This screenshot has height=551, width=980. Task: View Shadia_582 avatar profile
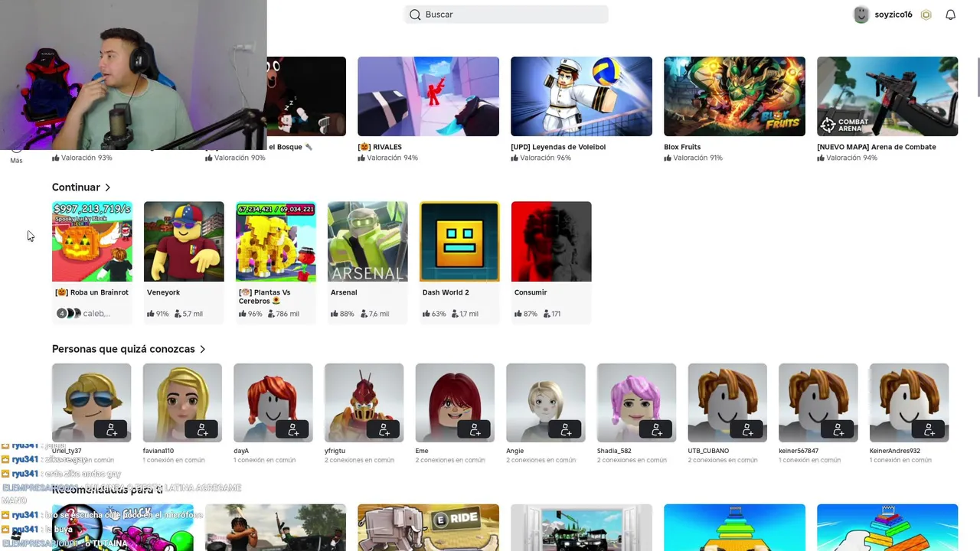click(x=636, y=403)
